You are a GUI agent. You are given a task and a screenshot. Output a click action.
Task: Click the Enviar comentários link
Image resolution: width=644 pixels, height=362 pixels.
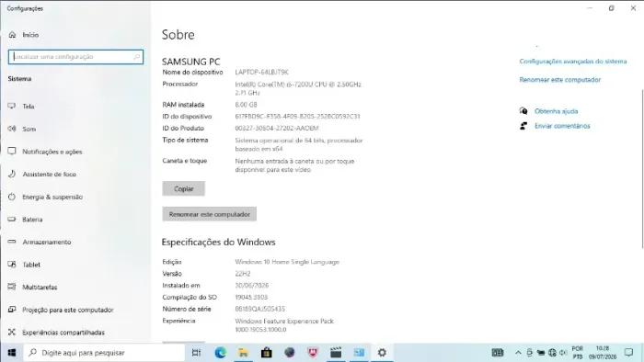[x=562, y=126]
